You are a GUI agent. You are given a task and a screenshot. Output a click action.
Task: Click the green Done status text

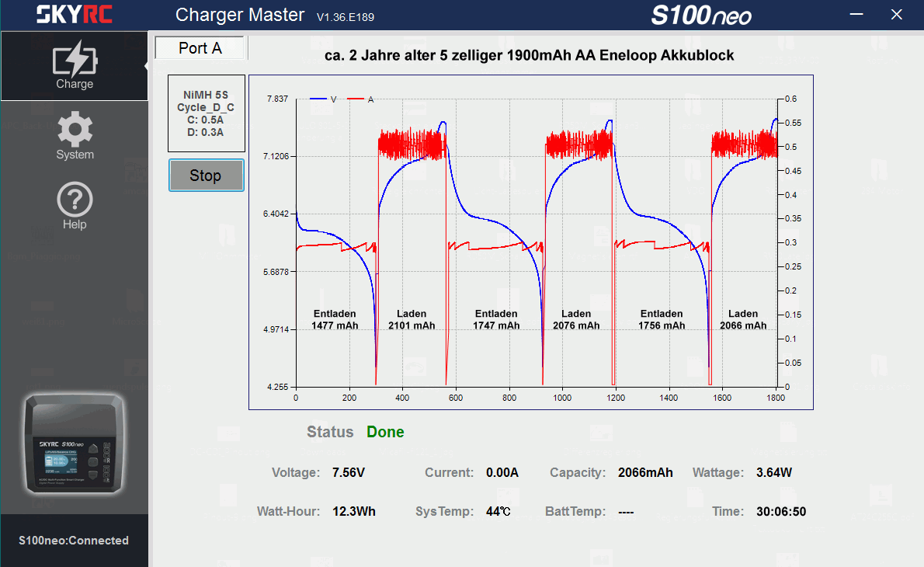point(385,432)
